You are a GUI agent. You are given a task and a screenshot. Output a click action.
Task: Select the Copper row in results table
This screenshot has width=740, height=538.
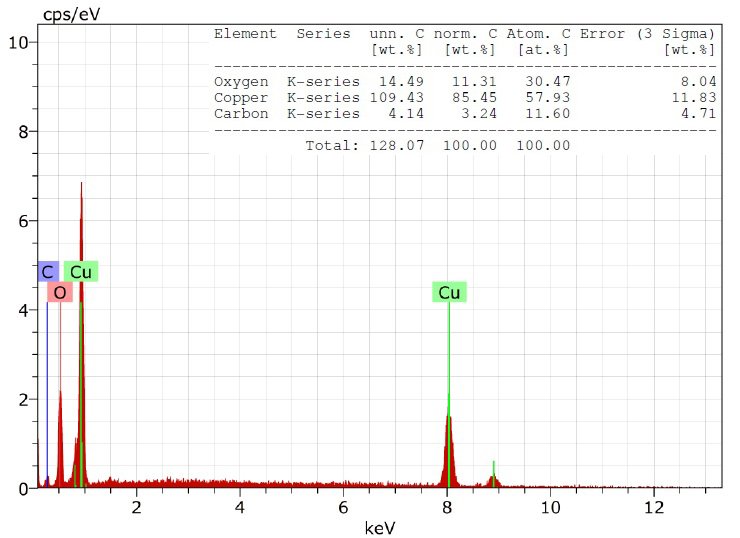pyautogui.click(x=465, y=98)
